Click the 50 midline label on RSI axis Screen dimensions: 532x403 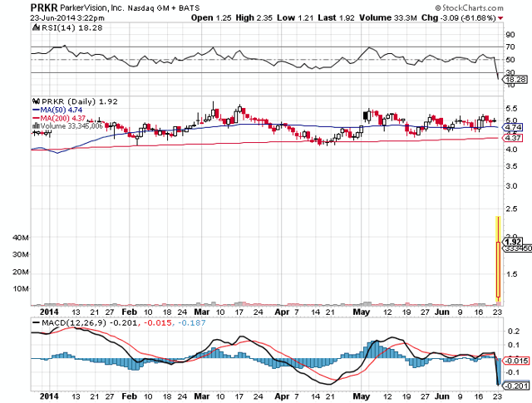(x=510, y=60)
